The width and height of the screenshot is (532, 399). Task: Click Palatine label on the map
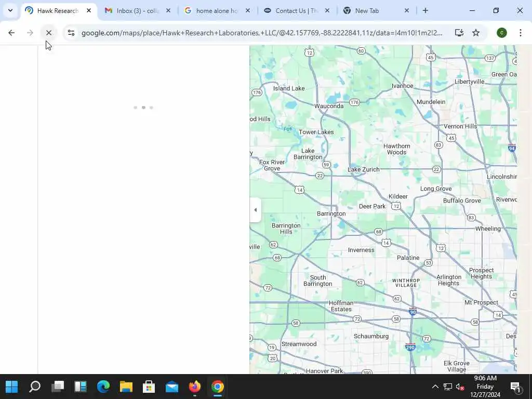click(408, 258)
